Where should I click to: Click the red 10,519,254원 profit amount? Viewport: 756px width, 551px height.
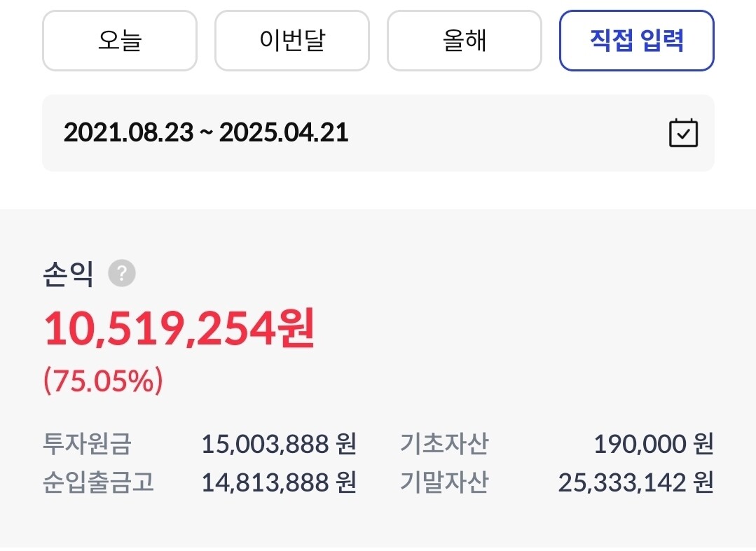click(179, 329)
